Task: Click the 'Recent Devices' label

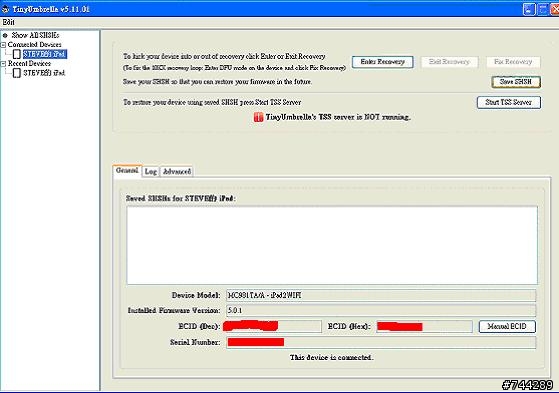Action: point(30,63)
